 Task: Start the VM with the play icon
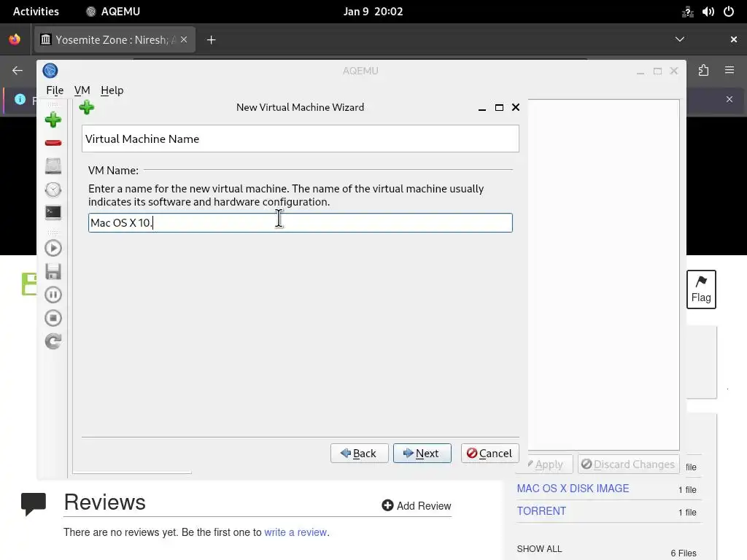pos(53,248)
